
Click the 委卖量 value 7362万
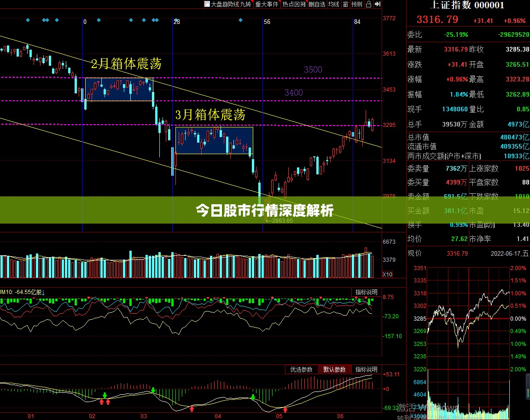(x=457, y=168)
